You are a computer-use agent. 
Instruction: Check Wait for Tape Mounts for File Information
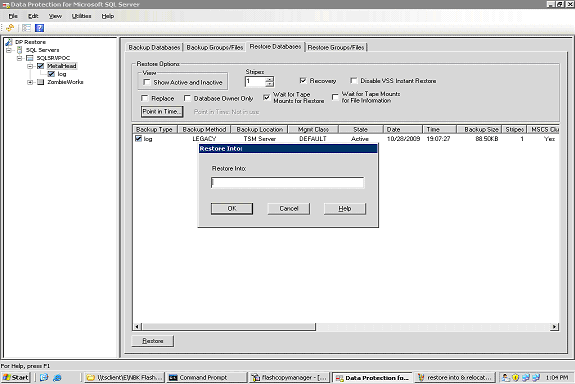click(x=335, y=97)
